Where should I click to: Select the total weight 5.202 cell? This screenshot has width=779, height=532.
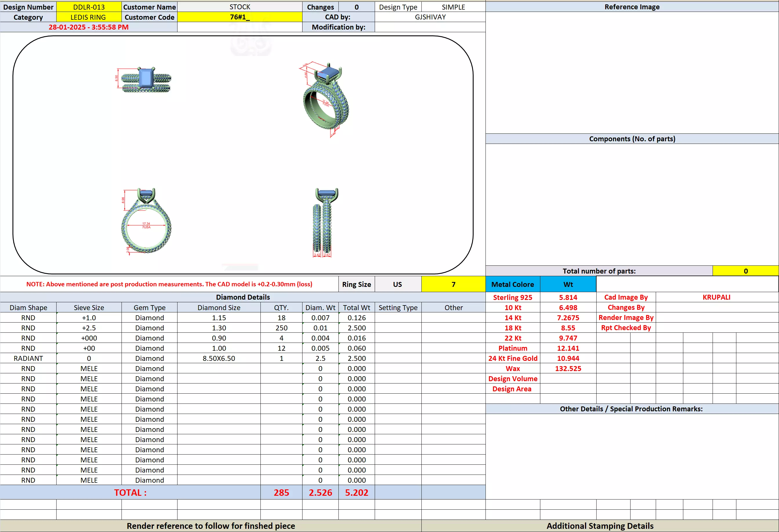pos(356,493)
